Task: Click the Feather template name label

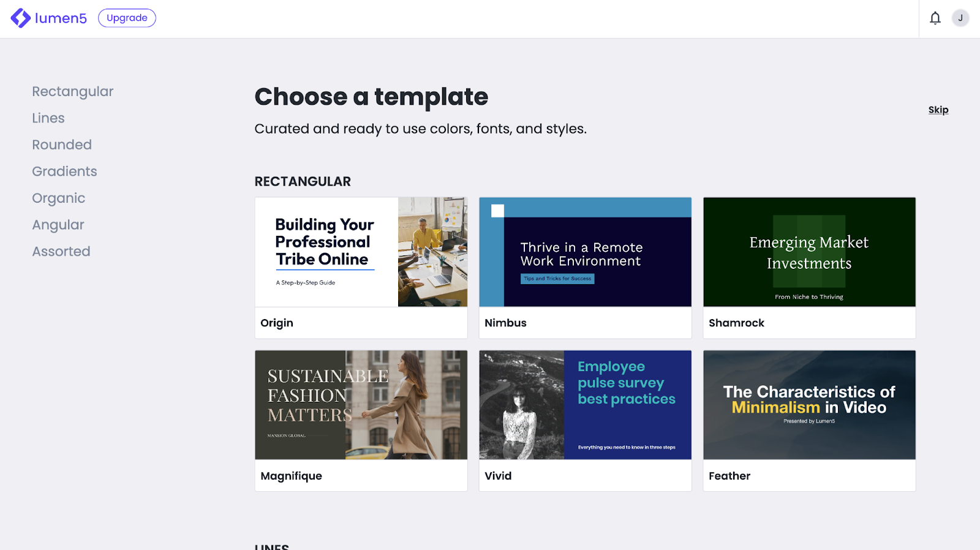Action: (729, 476)
